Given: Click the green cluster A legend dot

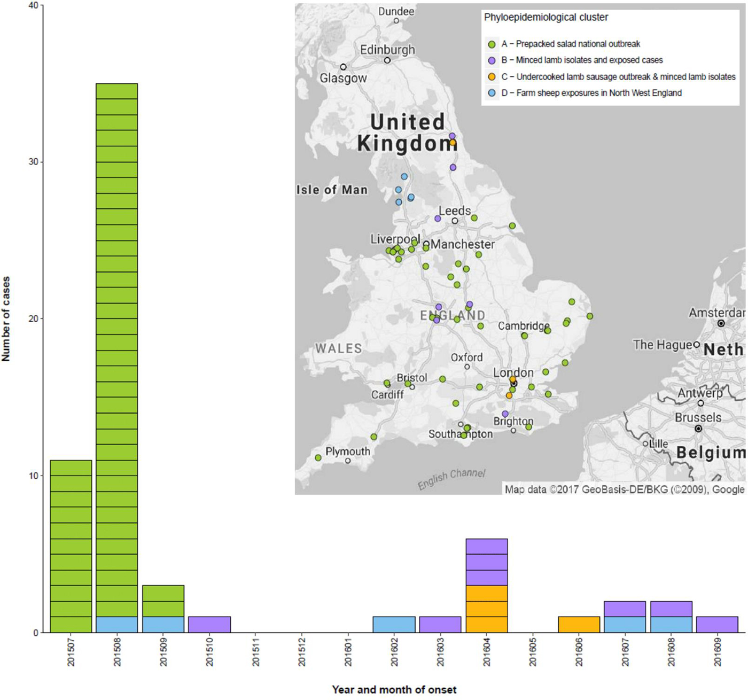Looking at the screenshot, I should 492,44.
